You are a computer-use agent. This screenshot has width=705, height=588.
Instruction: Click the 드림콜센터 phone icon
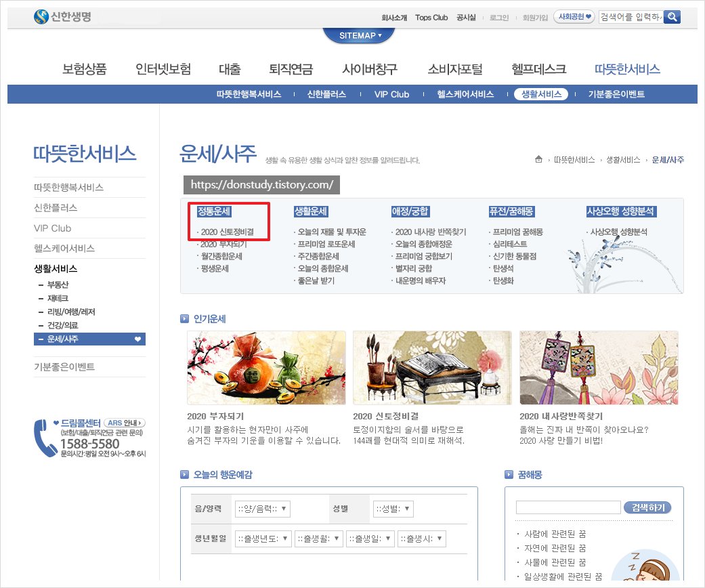tap(45, 438)
